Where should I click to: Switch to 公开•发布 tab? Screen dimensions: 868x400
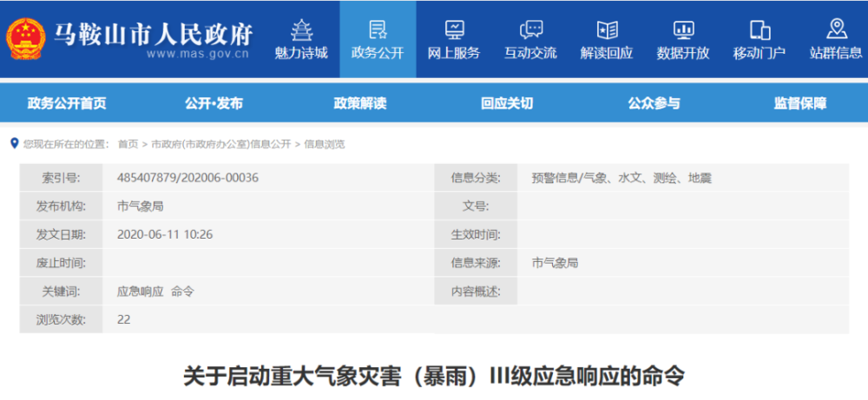point(214,103)
